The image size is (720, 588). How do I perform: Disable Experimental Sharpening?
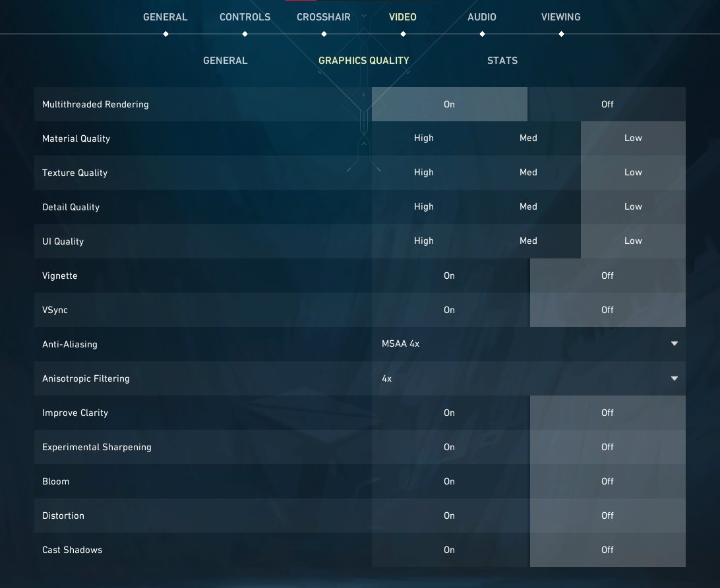(607, 447)
